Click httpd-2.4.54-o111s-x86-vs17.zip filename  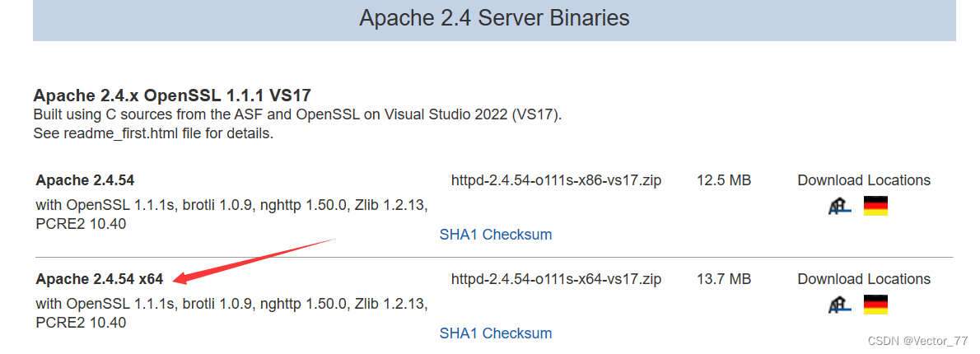point(556,180)
